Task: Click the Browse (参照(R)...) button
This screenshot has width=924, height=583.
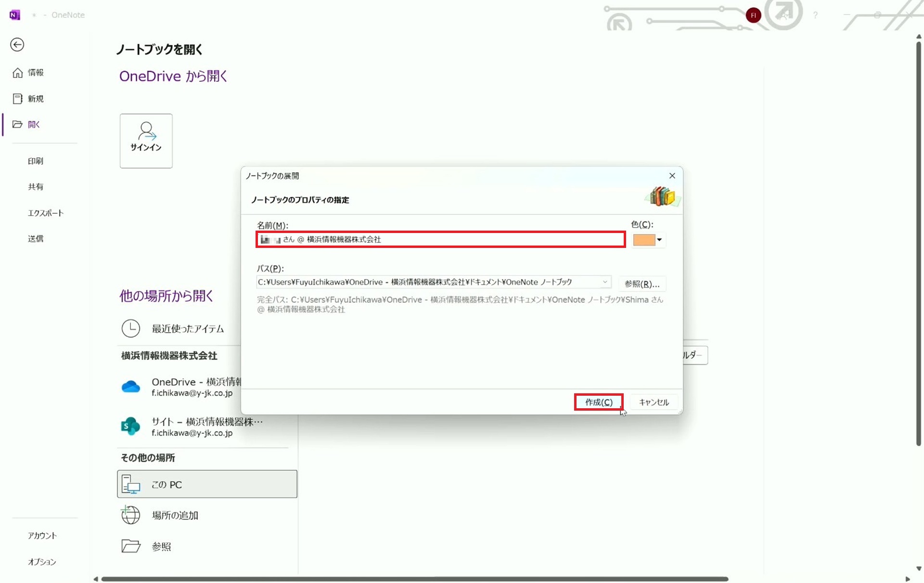Action: (642, 284)
